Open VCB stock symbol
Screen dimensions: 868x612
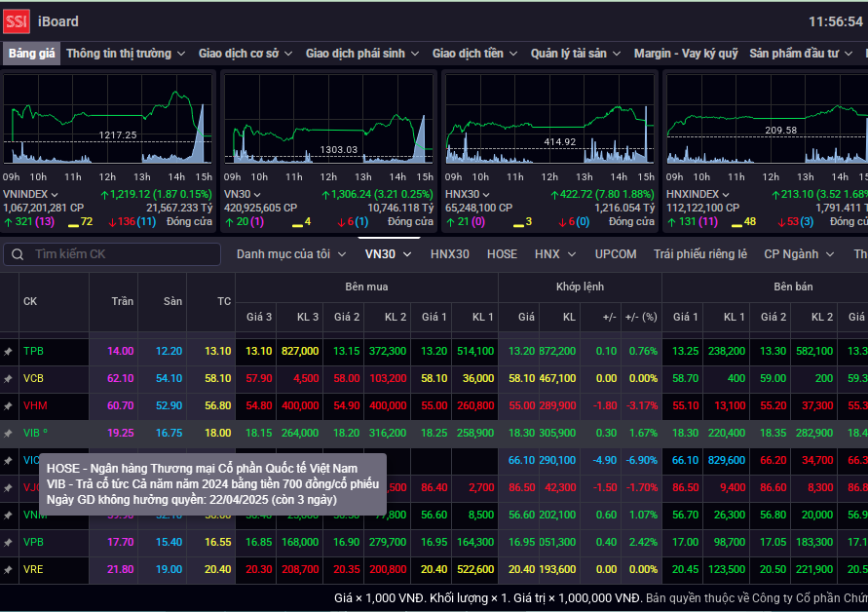(33, 379)
